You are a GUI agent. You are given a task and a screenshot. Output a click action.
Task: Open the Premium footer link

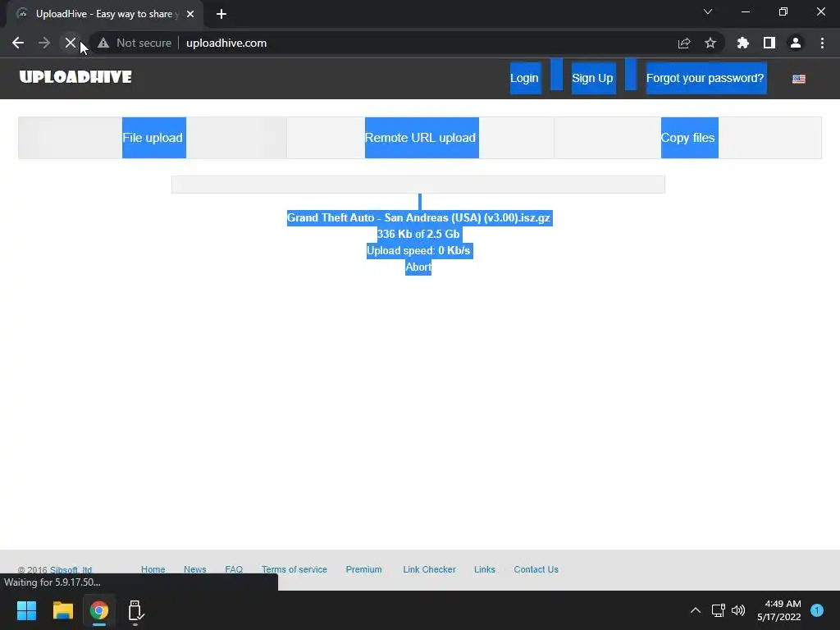pyautogui.click(x=363, y=569)
